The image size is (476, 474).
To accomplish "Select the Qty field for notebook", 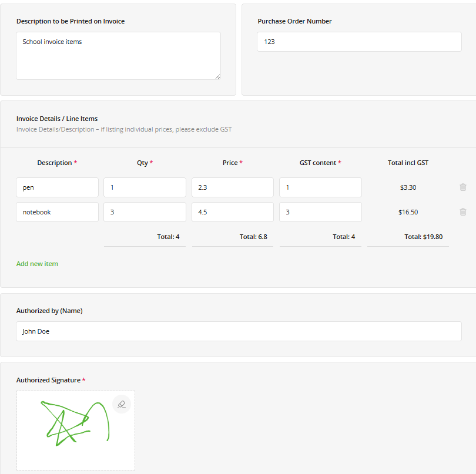I will (145, 211).
